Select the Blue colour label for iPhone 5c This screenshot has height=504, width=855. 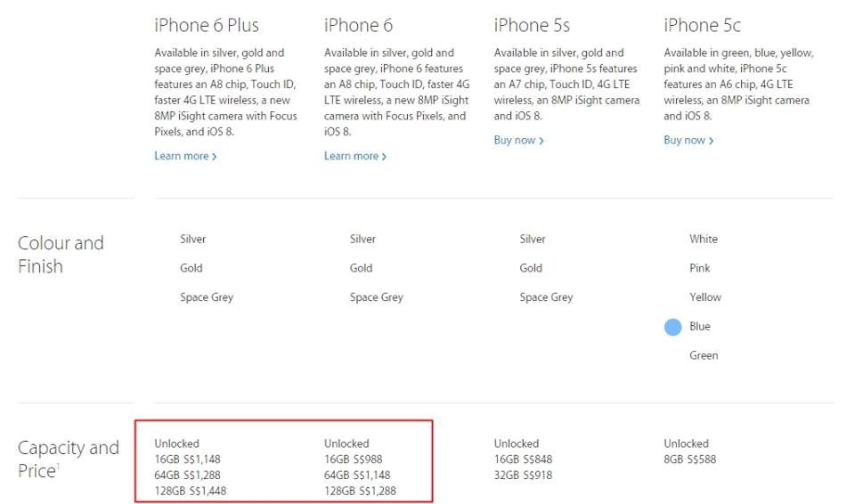[x=700, y=327]
